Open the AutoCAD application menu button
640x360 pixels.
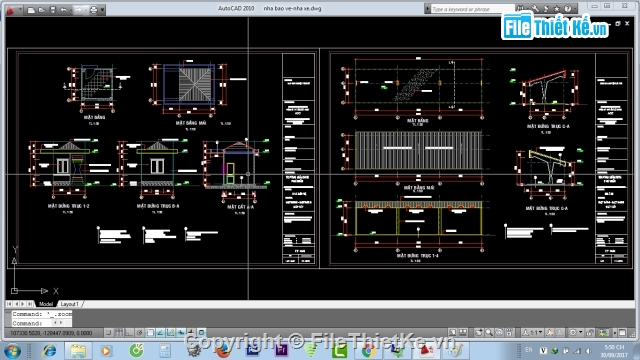tap(10, 9)
